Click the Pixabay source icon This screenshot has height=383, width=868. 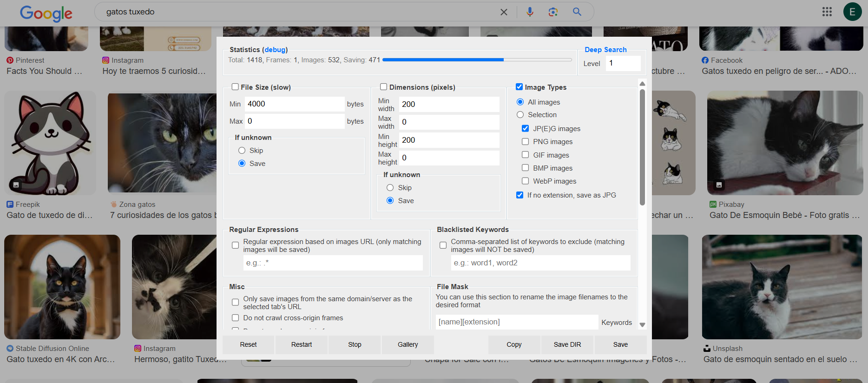coord(713,205)
